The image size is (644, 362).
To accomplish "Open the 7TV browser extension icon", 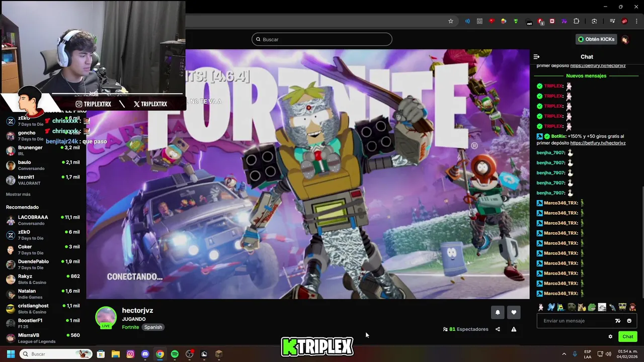I will pyautogui.click(x=564, y=21).
